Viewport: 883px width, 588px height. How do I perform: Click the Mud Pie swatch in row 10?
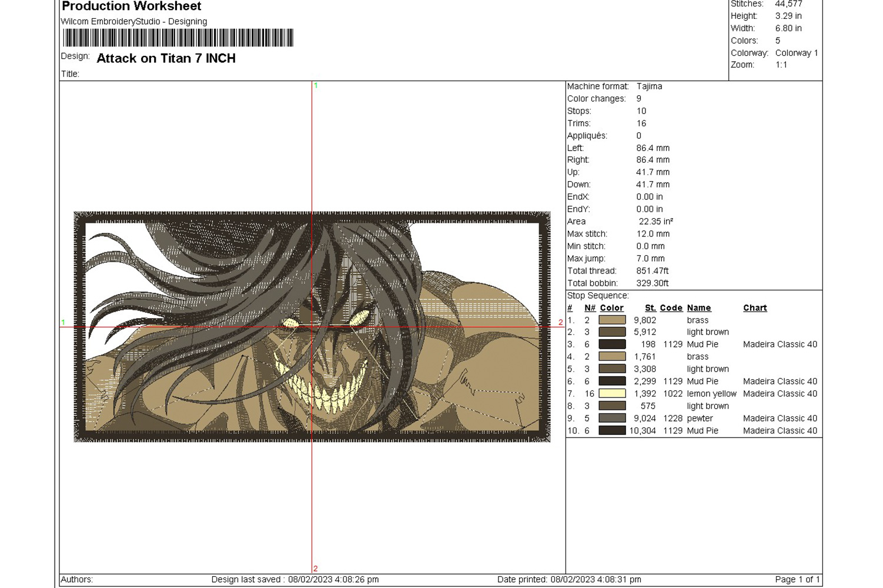[612, 430]
